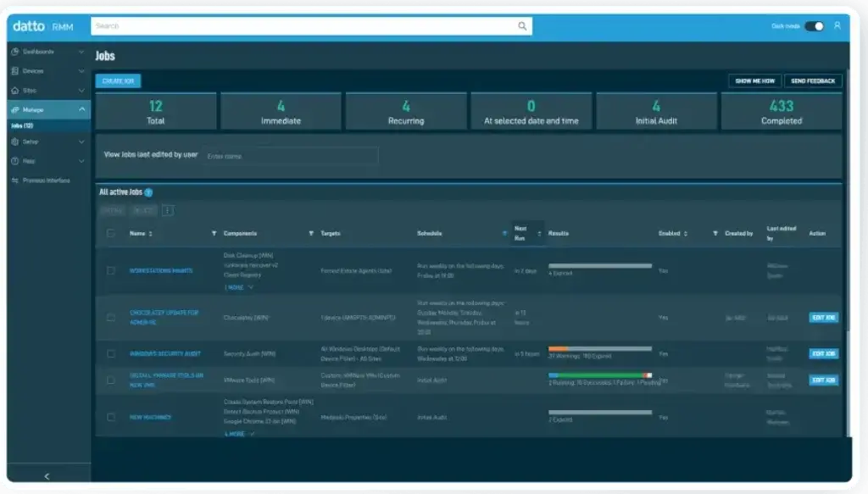Click the filter icon before Created by
The height and width of the screenshot is (494, 868).
coord(715,234)
